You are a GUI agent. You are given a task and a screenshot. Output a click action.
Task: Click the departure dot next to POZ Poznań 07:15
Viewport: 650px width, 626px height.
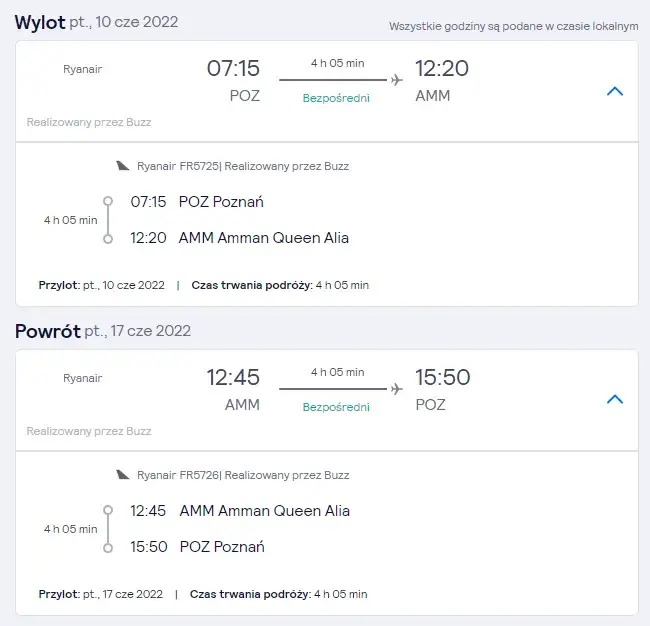(x=108, y=201)
